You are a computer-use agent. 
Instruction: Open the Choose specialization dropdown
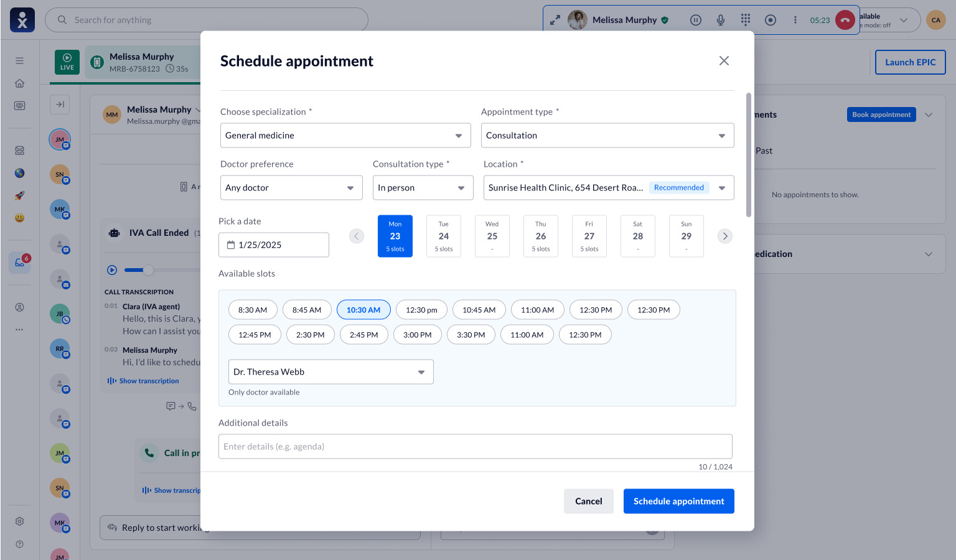(x=345, y=136)
